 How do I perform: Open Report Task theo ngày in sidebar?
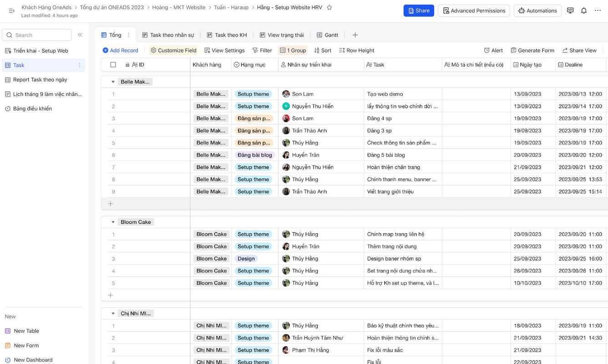(43, 80)
